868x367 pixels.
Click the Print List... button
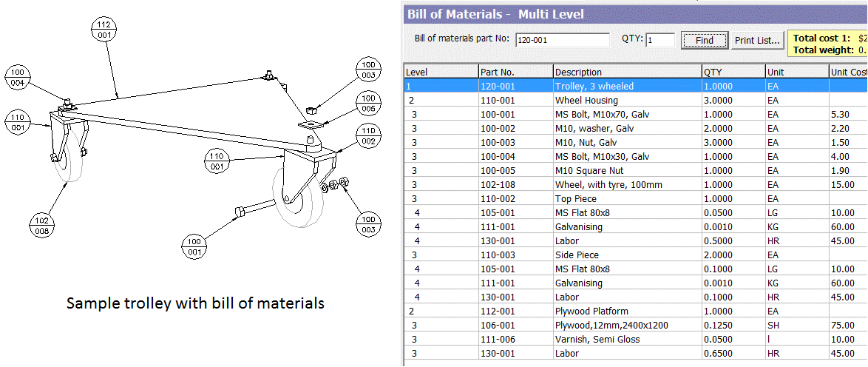[757, 40]
